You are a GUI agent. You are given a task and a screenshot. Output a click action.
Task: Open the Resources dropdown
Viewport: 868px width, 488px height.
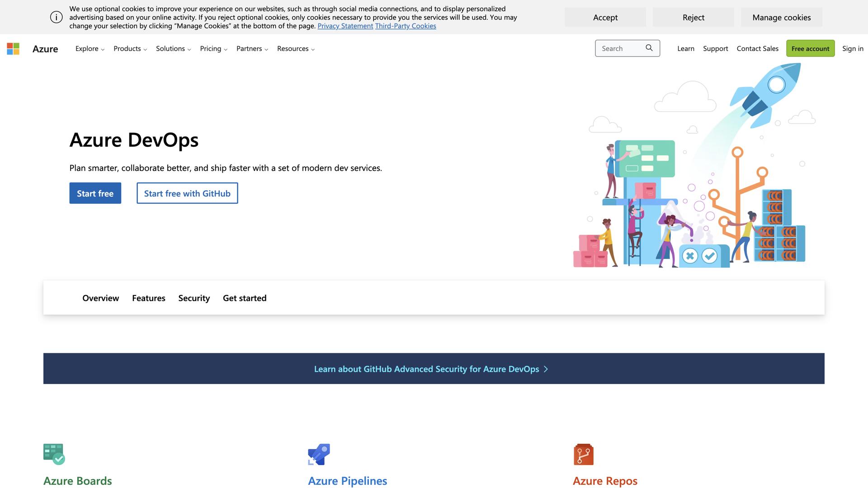(x=296, y=49)
